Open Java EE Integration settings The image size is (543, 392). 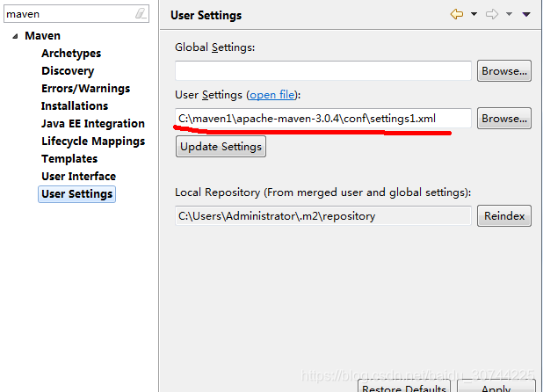click(x=93, y=124)
